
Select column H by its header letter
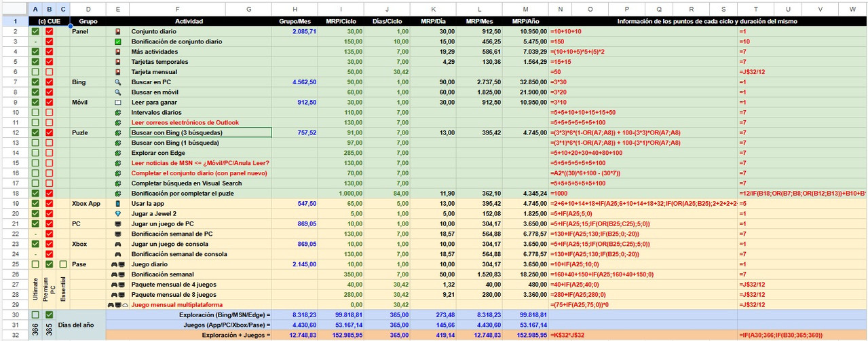coord(295,9)
